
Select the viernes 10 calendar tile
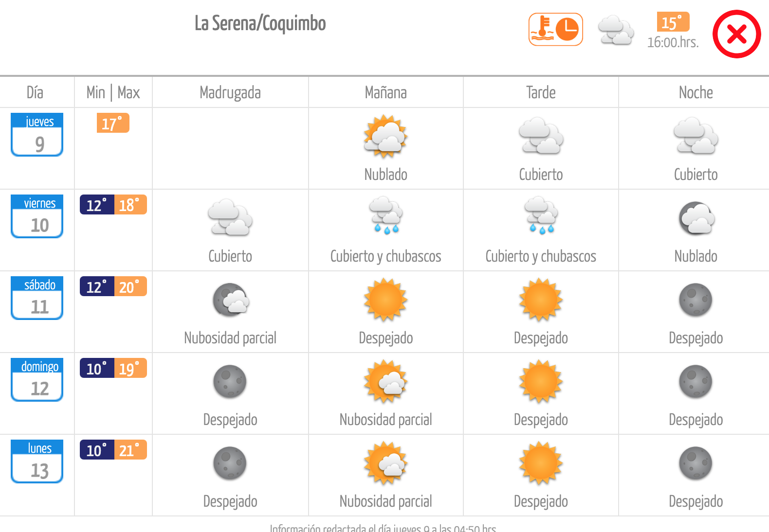(x=37, y=216)
